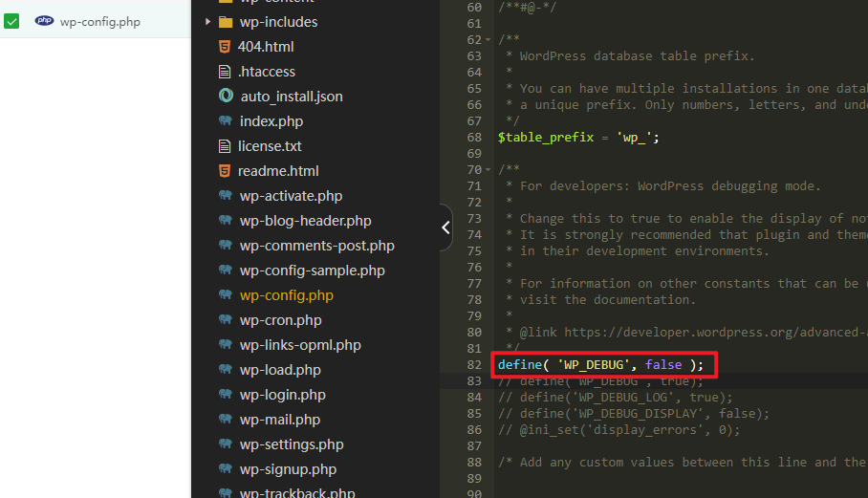868x498 pixels.
Task: Open index.php in the tree
Action: coord(271,121)
